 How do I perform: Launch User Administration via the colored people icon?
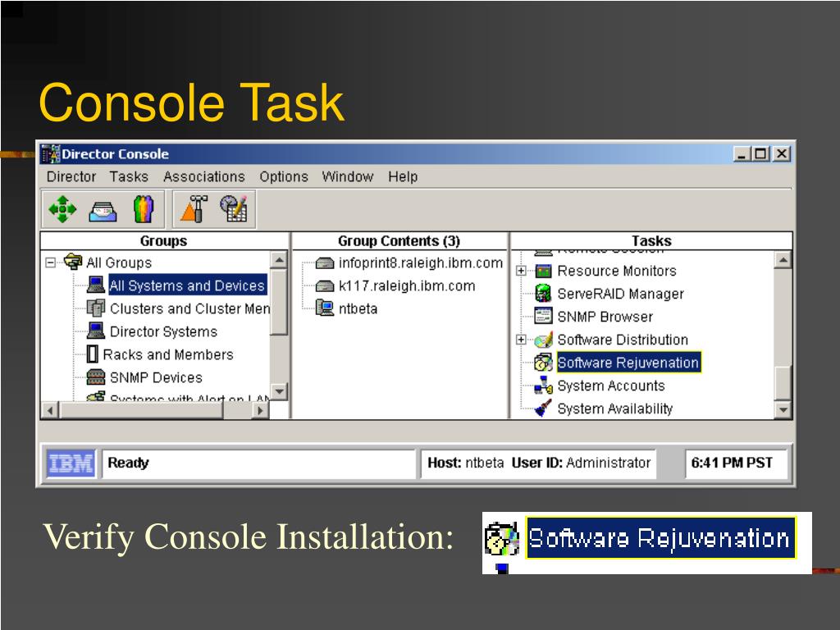[143, 209]
